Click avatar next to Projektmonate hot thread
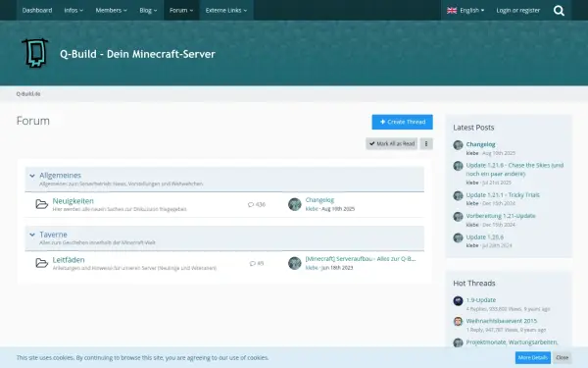Image resolution: width=588 pixels, height=368 pixels. [458, 342]
